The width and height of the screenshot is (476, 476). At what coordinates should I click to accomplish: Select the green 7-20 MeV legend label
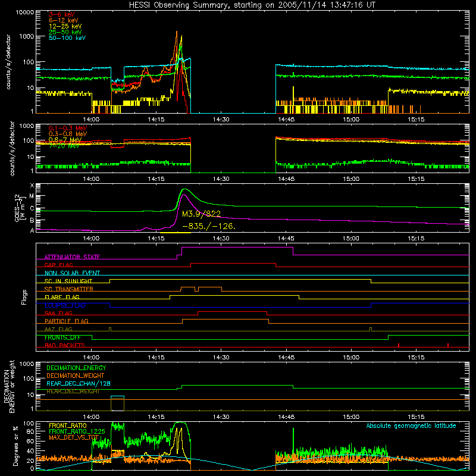click(64, 146)
